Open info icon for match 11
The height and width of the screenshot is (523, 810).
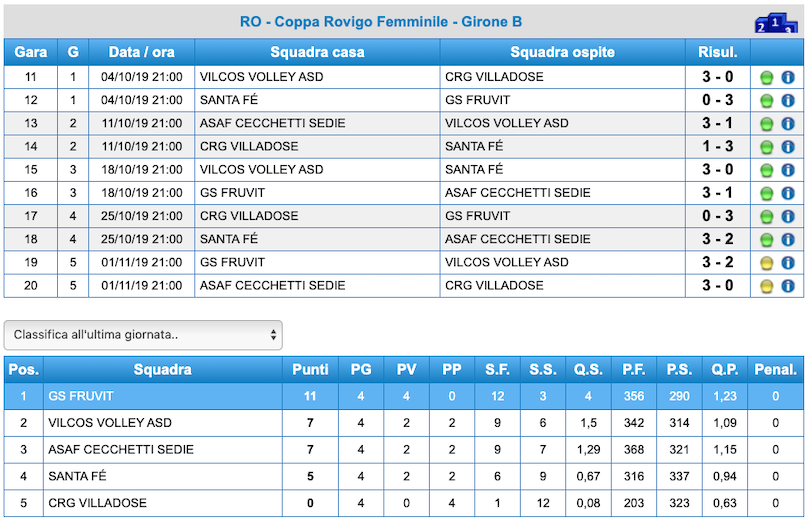coord(788,78)
